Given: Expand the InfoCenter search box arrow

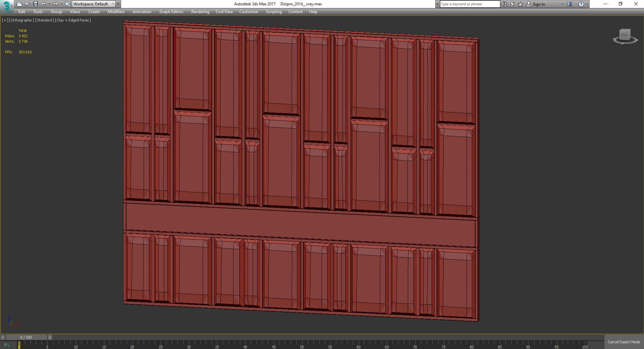Looking at the screenshot, I should click(437, 4).
